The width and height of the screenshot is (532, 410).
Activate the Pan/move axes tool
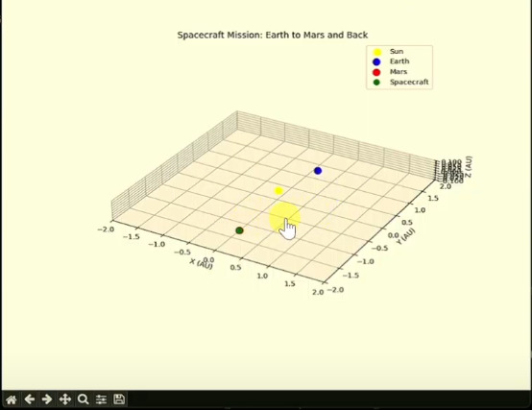pos(65,399)
